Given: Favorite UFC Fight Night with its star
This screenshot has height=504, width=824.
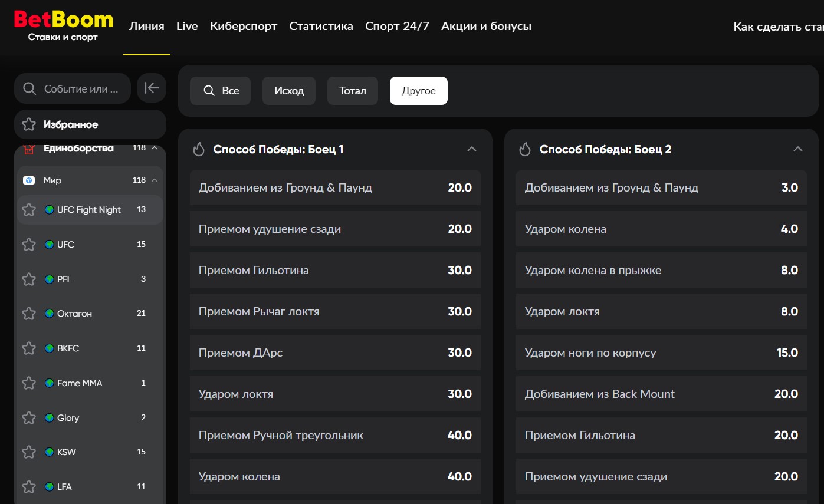Looking at the screenshot, I should [x=28, y=210].
